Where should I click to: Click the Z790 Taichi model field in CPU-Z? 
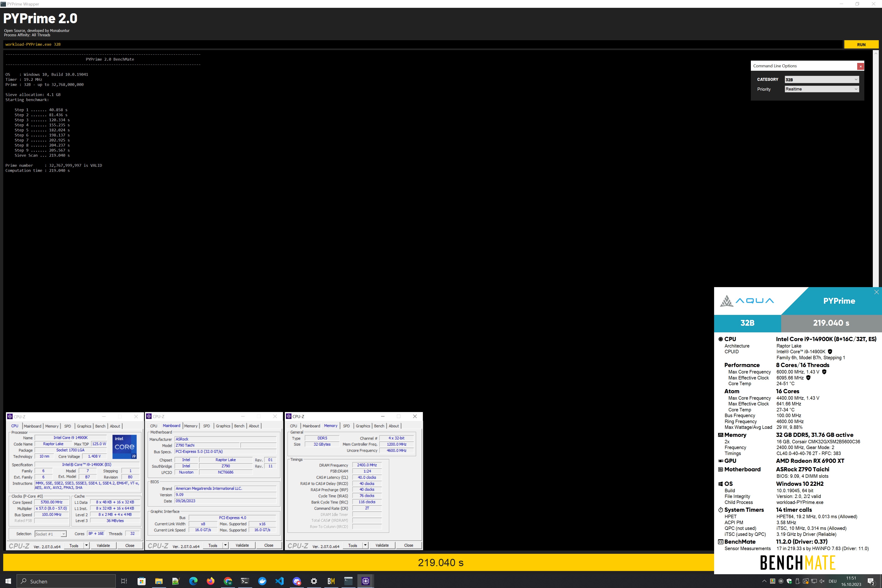click(207, 446)
